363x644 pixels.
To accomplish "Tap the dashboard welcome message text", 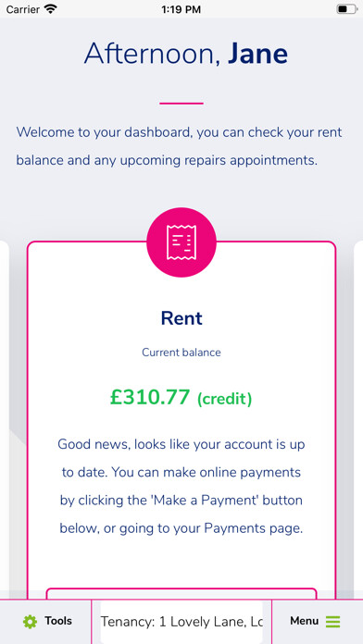I will click(180, 146).
